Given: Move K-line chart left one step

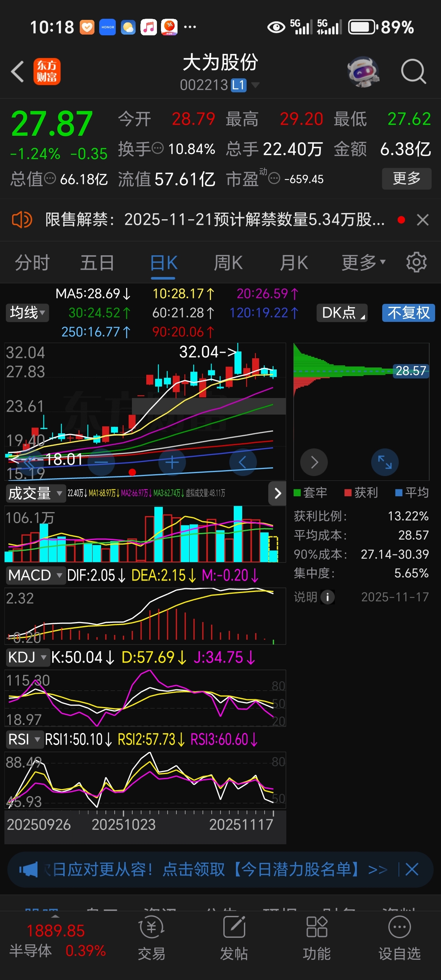Looking at the screenshot, I should (x=243, y=462).
